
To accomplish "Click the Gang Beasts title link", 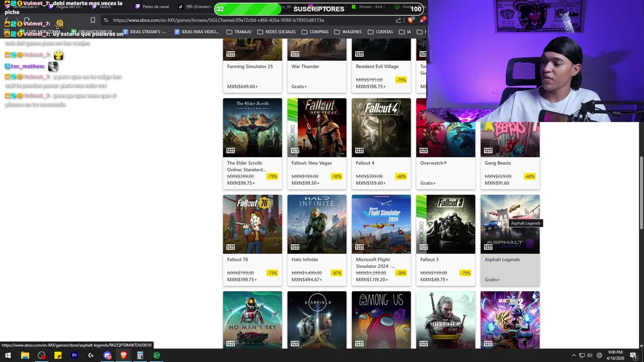I will [x=498, y=163].
